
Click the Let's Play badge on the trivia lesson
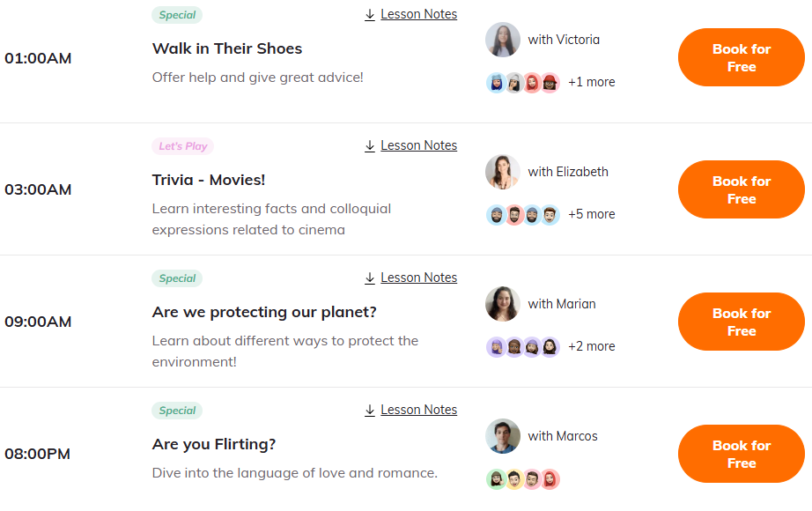point(182,146)
